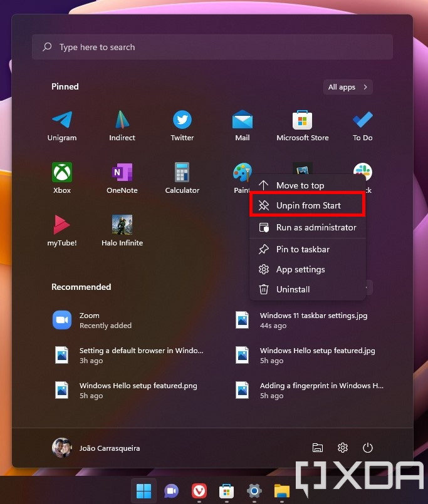Open Setting a default browser in Windo... file
This screenshot has width=428, height=504.
[x=128, y=355]
